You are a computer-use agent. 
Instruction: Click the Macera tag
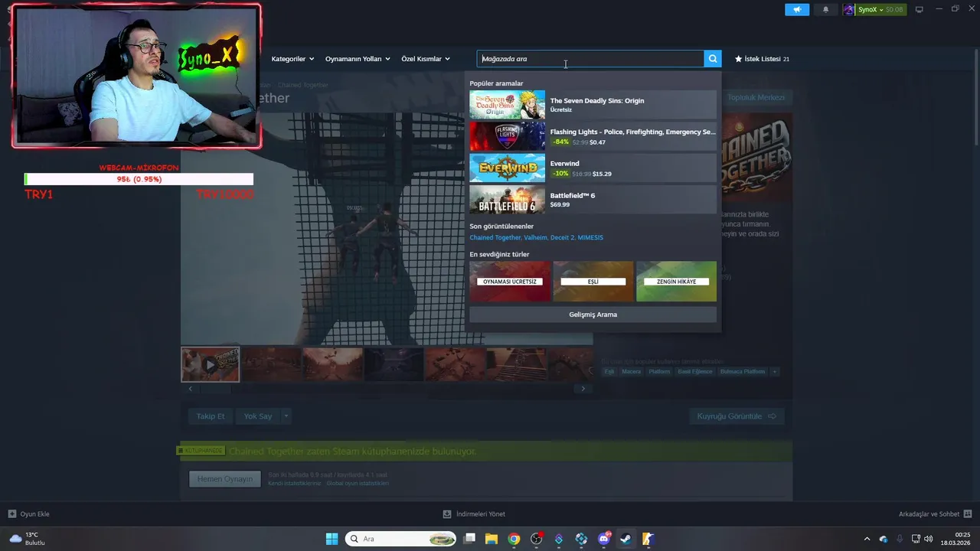632,372
